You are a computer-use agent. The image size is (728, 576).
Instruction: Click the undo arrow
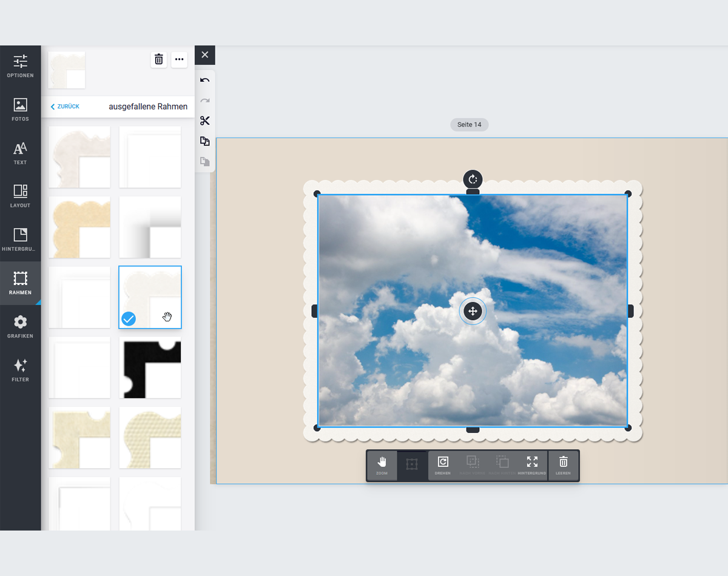(205, 81)
